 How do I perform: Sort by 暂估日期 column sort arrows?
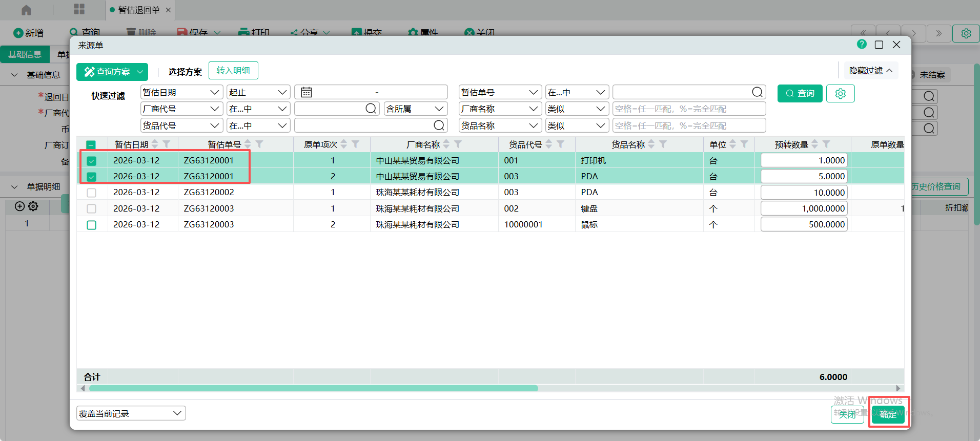click(155, 144)
